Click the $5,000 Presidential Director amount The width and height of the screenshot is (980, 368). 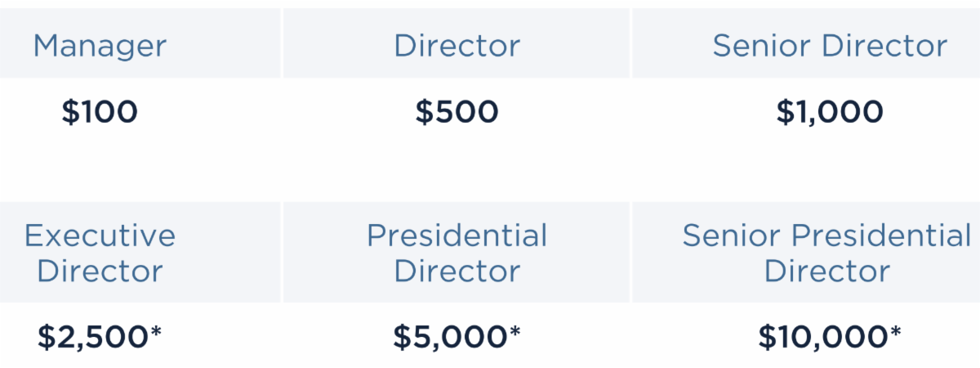(449, 337)
